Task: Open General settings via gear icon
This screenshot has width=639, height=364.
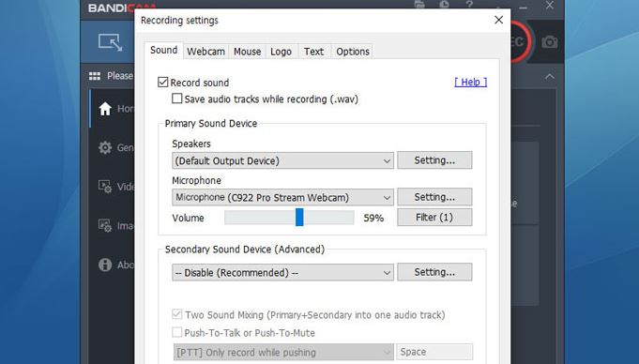Action: 105,147
